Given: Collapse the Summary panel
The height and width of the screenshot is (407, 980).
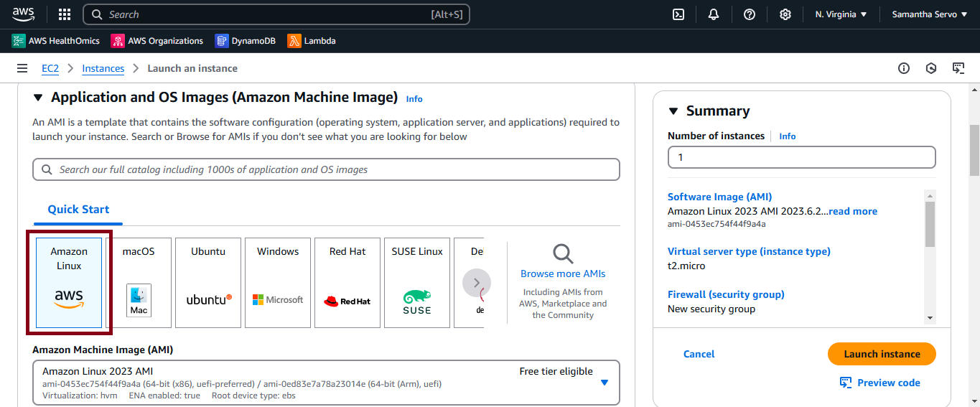Looking at the screenshot, I should (x=673, y=111).
